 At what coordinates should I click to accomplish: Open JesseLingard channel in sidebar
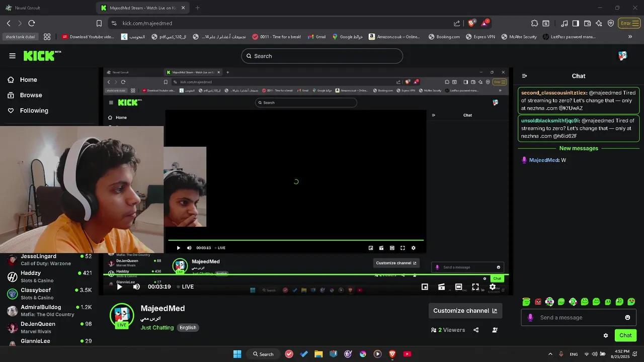click(49, 259)
